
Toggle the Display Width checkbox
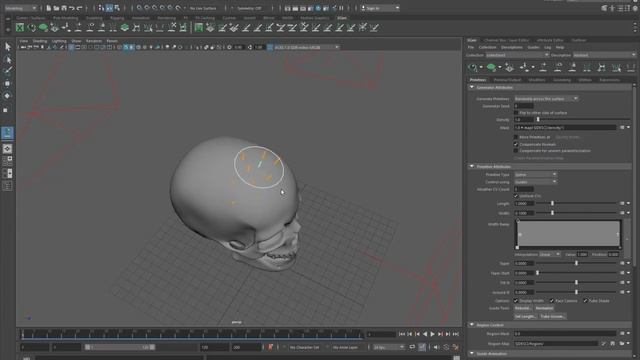516,301
